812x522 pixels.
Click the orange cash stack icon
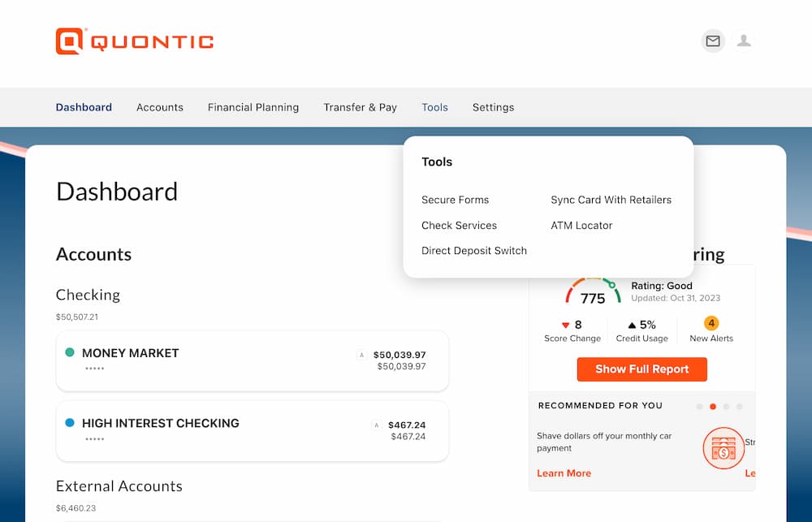723,448
